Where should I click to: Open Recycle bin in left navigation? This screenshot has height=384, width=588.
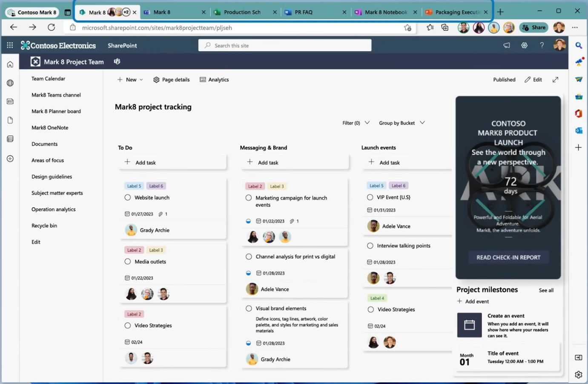[x=44, y=225]
